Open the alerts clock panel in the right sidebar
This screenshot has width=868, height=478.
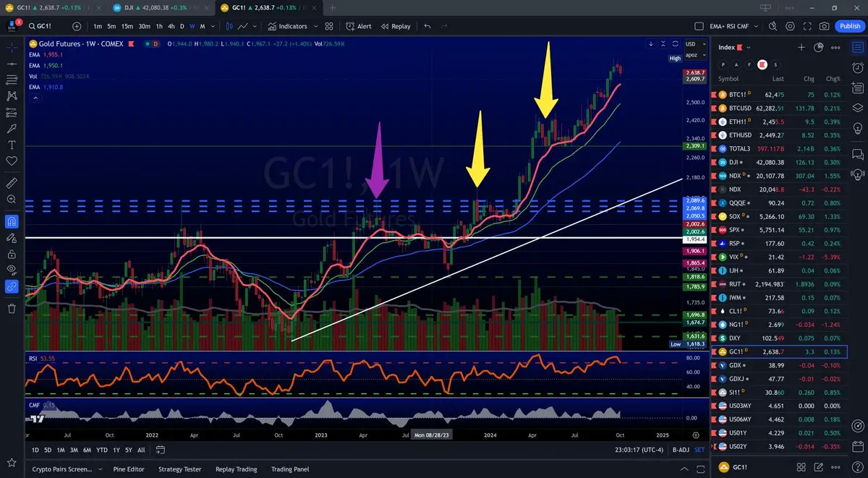(x=857, y=68)
